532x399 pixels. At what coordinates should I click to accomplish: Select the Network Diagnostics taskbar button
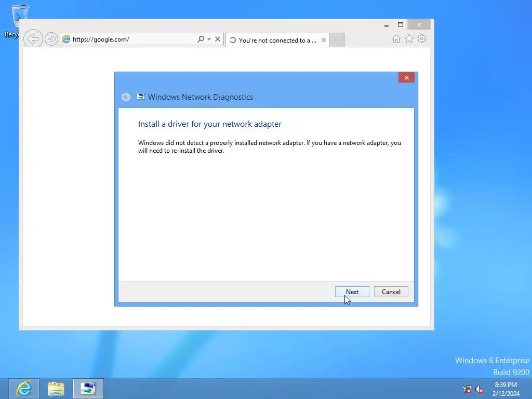(x=88, y=389)
